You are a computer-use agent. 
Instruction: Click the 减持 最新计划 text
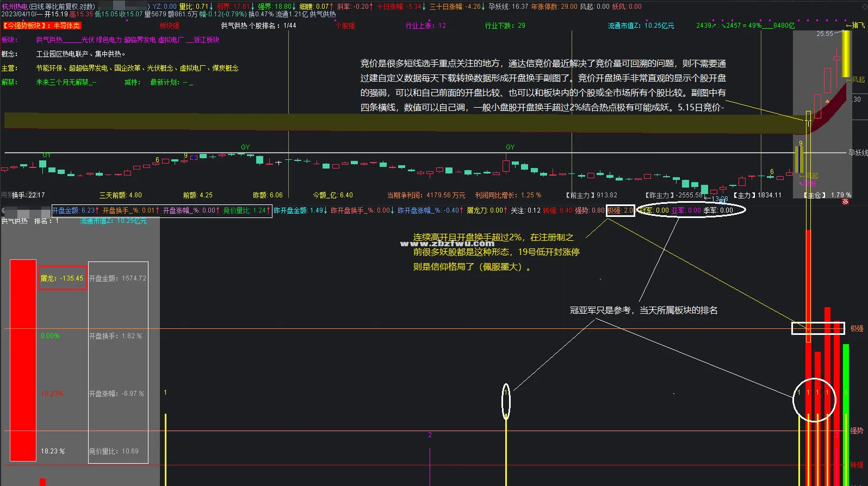(x=158, y=82)
